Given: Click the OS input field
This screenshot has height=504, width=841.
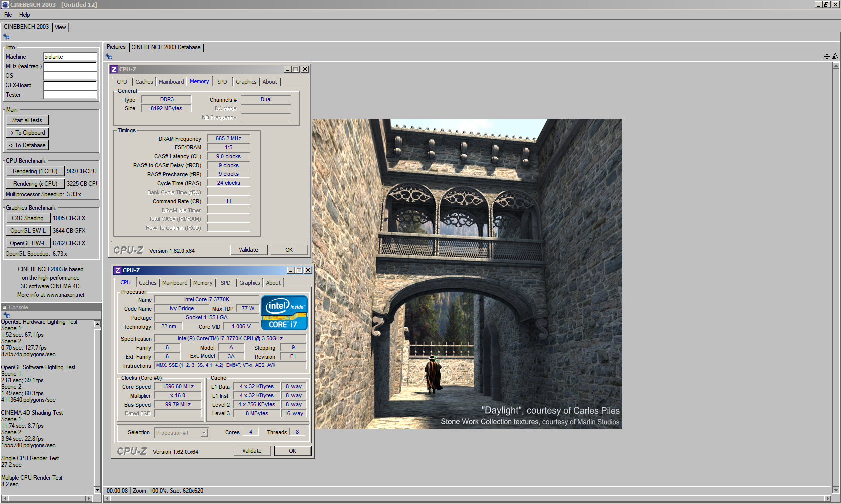Looking at the screenshot, I should tap(70, 76).
